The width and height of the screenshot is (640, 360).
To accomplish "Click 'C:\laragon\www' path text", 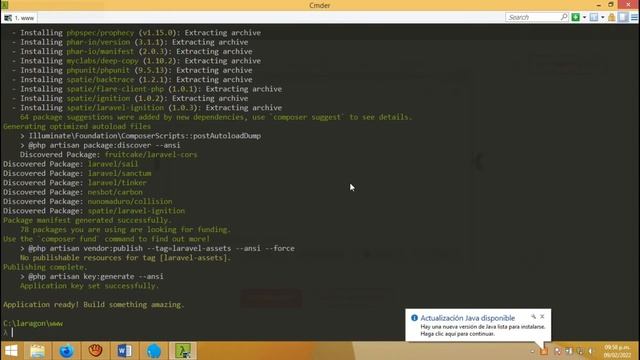I will [33, 323].
